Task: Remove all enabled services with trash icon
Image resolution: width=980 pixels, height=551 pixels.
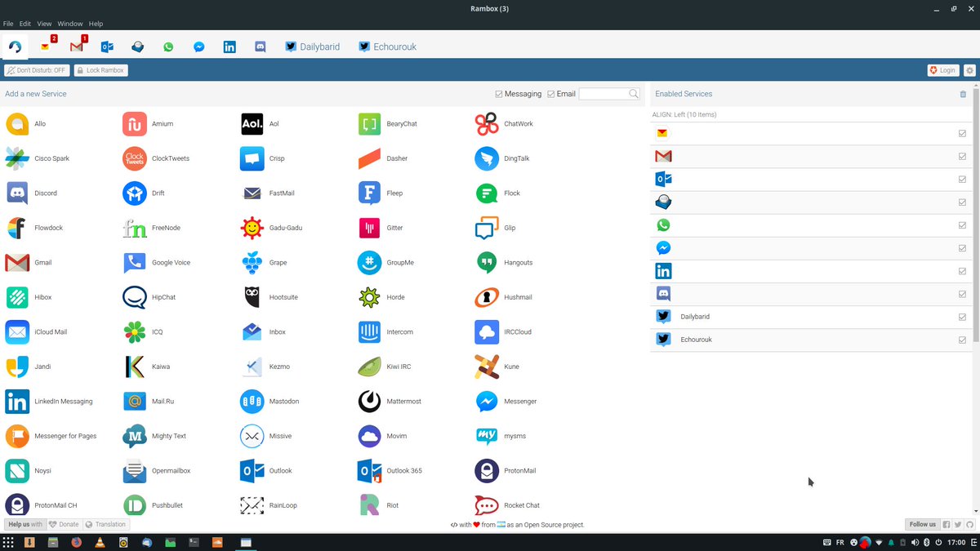Action: click(963, 94)
